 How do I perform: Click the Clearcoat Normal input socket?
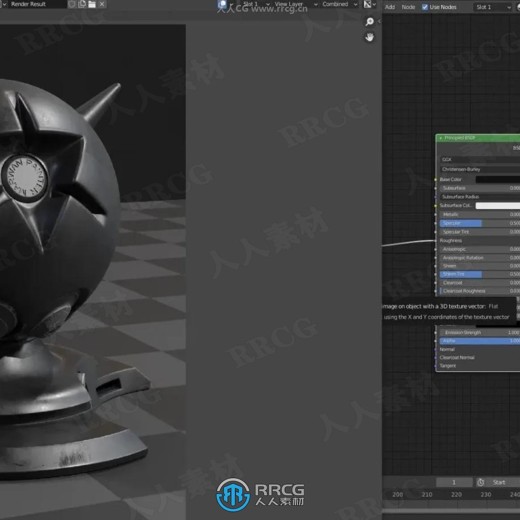[436, 357]
